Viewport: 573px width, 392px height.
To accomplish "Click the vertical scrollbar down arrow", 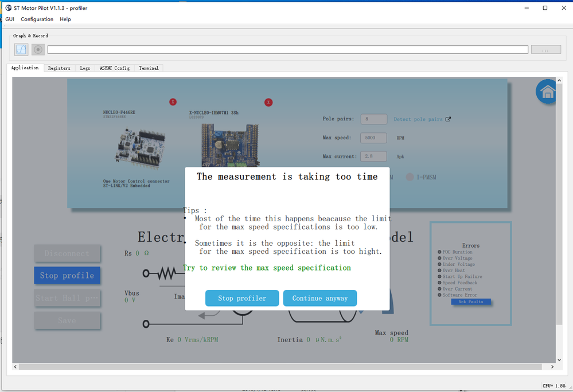I will coord(559,360).
